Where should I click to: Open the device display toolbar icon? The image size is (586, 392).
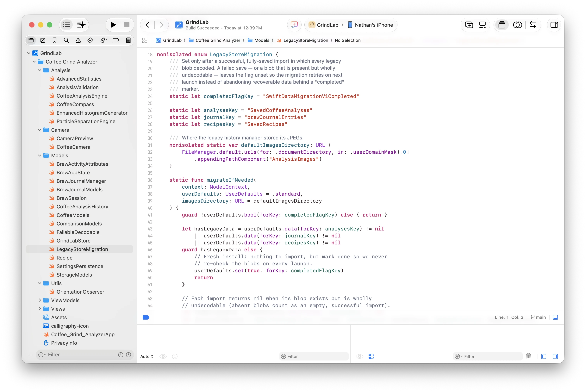click(483, 25)
